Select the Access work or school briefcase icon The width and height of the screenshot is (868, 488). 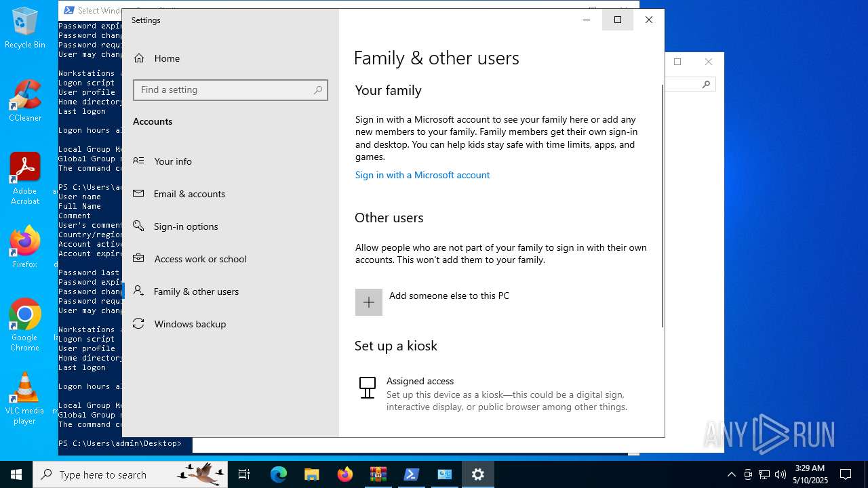[x=138, y=258]
